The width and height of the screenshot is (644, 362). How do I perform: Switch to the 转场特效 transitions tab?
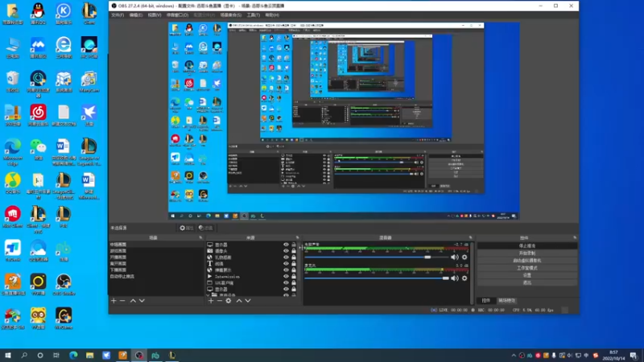click(507, 301)
